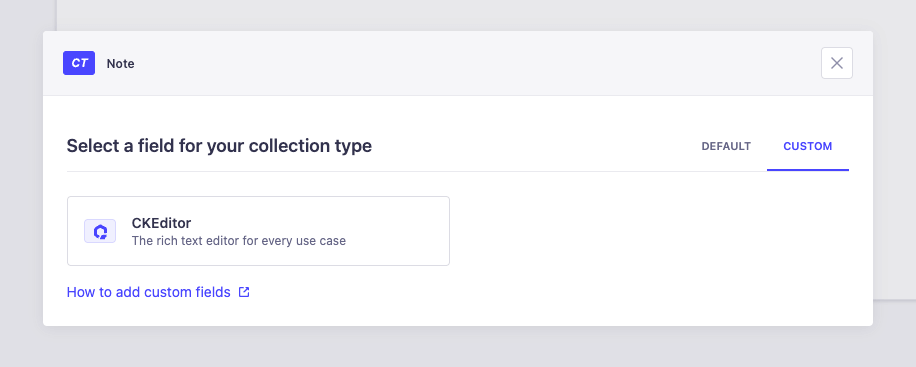
Task: Select the CUSTOM tab
Action: [x=808, y=146]
